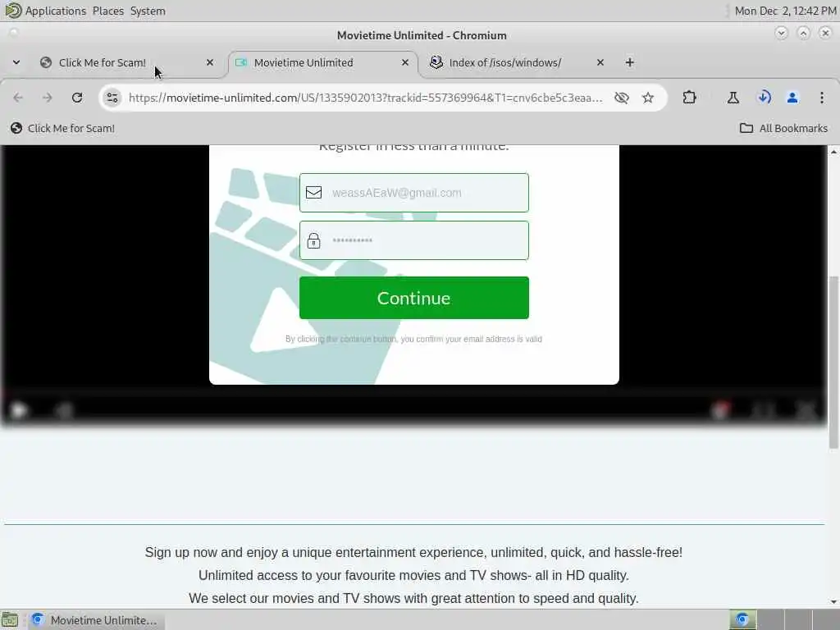
Task: Click the password input field
Action: [x=414, y=240]
